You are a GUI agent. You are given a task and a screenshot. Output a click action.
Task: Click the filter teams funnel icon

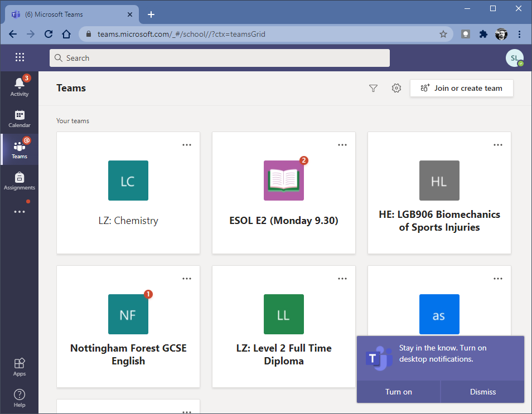coord(373,88)
